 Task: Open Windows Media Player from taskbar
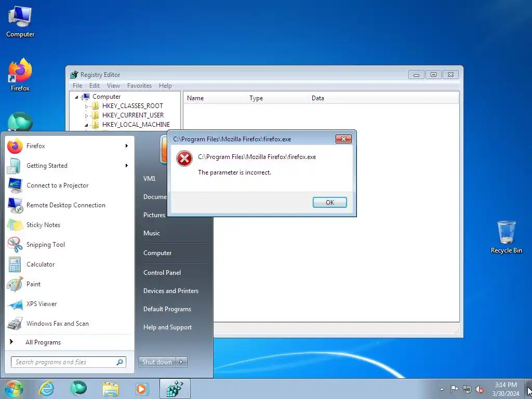click(x=142, y=389)
